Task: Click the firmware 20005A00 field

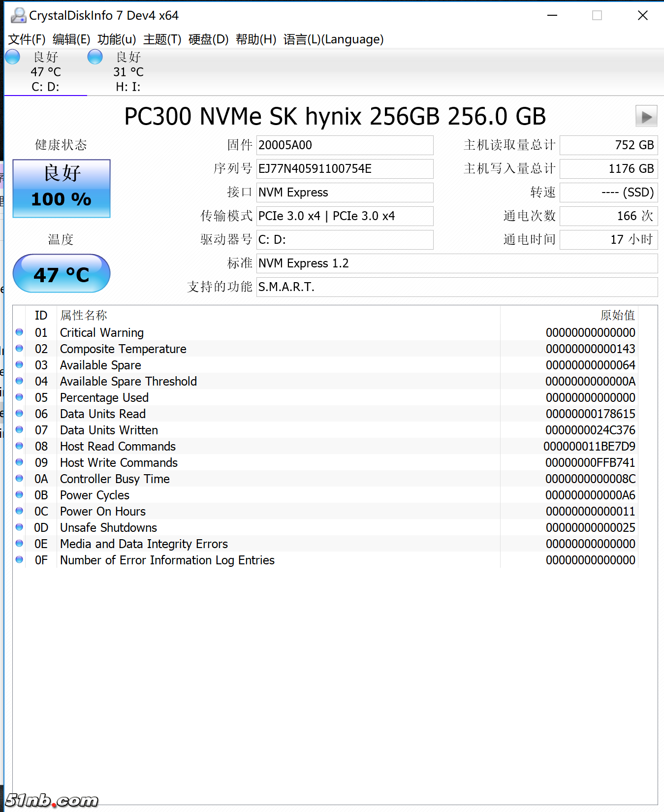Action: [345, 145]
